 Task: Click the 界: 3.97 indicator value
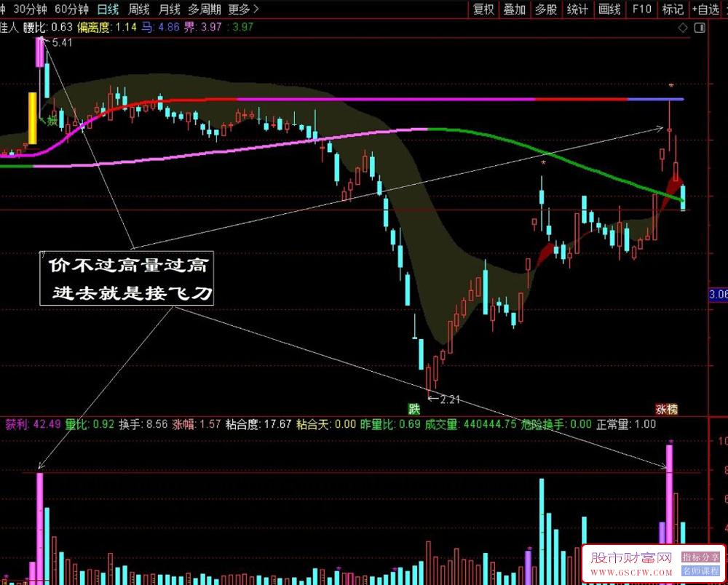tap(203, 28)
